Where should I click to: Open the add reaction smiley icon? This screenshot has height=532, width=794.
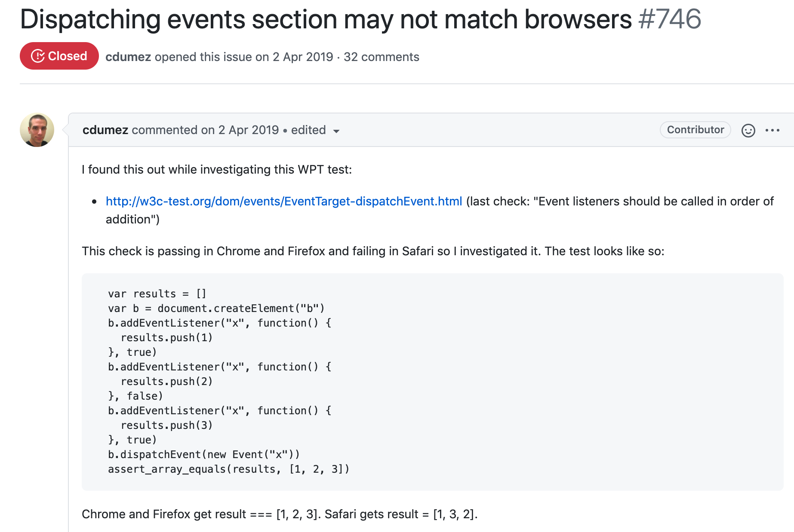[x=748, y=130]
